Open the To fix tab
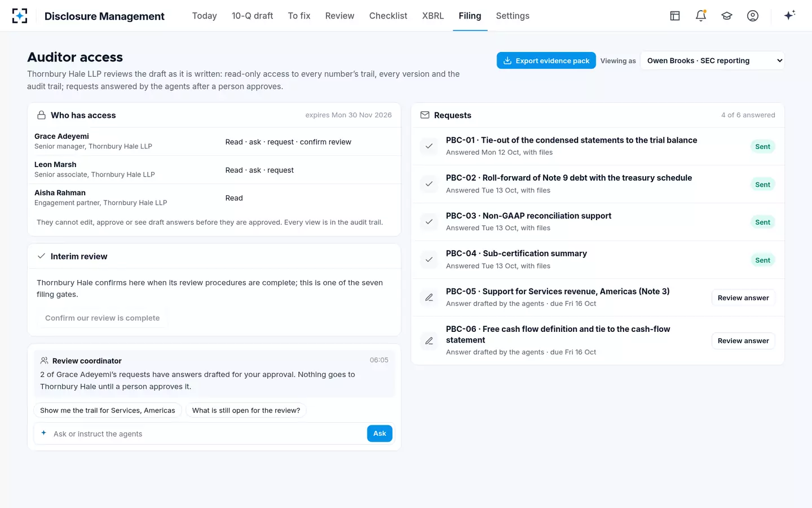Image resolution: width=812 pixels, height=508 pixels. [x=299, y=16]
